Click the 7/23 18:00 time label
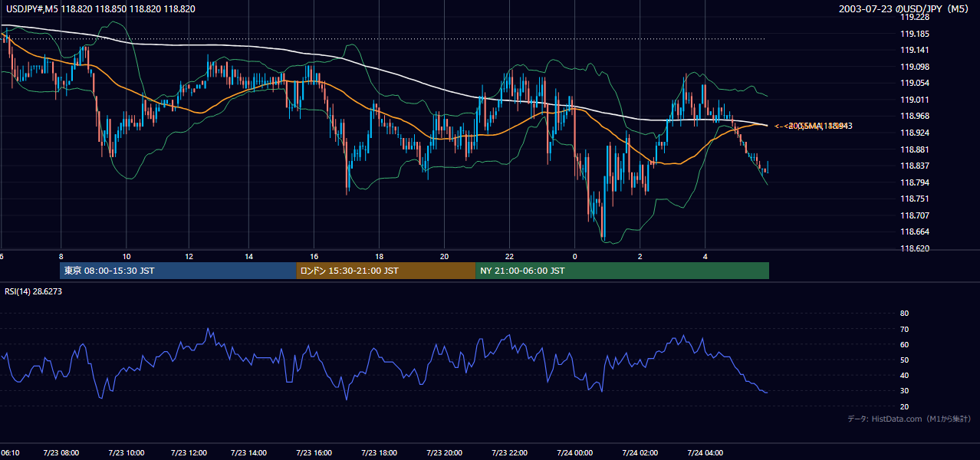 tap(379, 452)
